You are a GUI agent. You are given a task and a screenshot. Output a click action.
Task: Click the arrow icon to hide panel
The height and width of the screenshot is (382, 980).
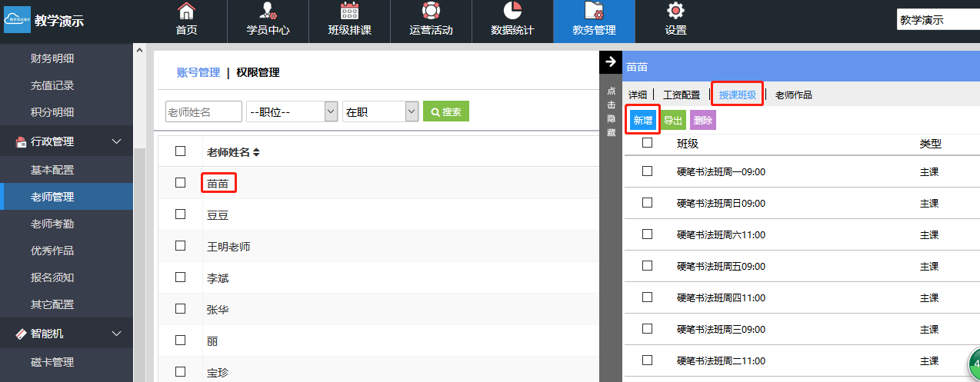(611, 62)
